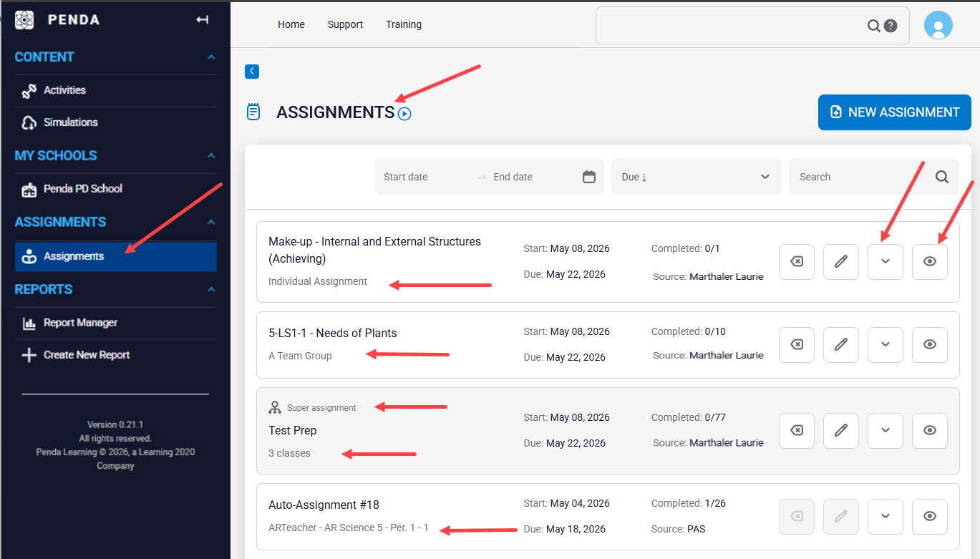The width and height of the screenshot is (980, 559).
Task: Open the calendar icon in date range
Action: point(589,177)
